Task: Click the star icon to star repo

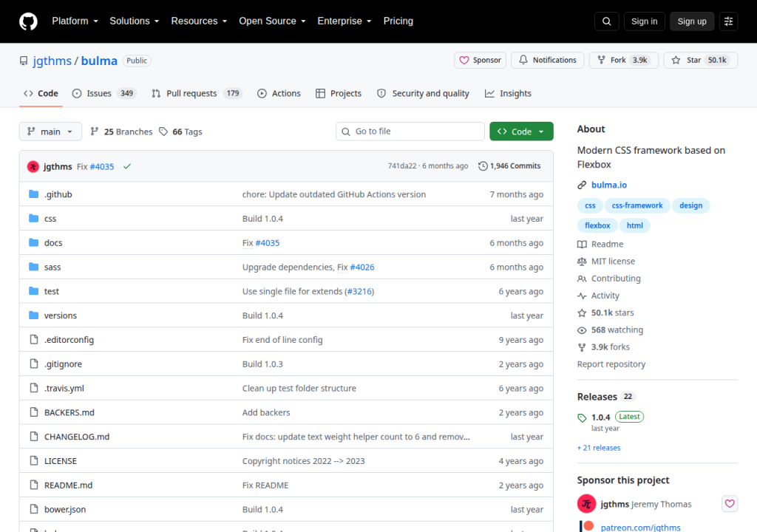Action: point(676,61)
